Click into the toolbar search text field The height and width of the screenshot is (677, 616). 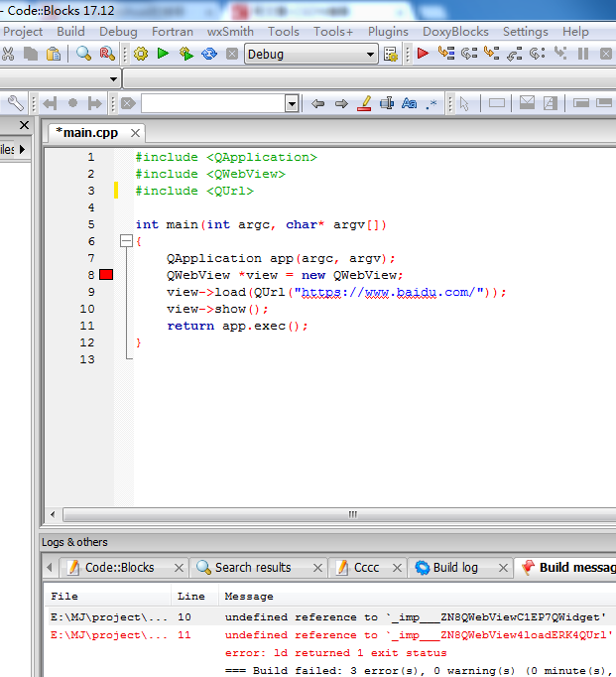(x=212, y=103)
